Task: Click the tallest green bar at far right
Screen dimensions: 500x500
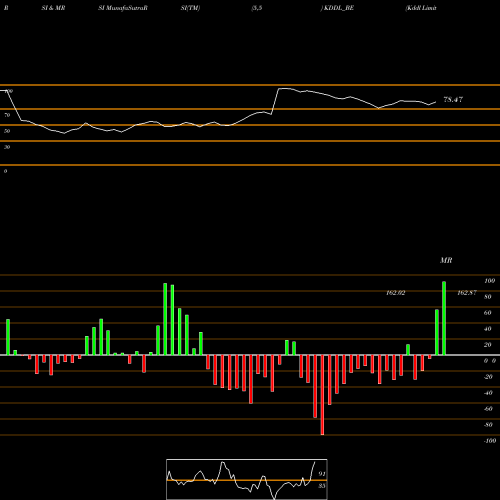Action: [x=444, y=318]
